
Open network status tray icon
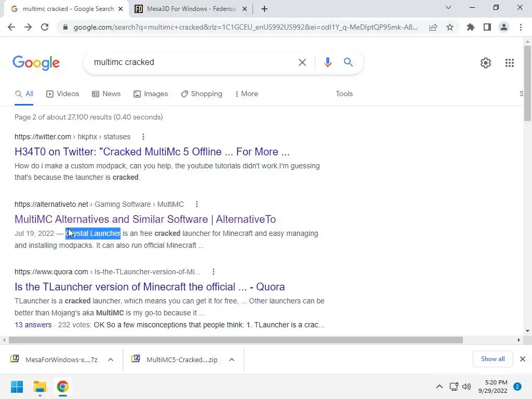tap(454, 387)
